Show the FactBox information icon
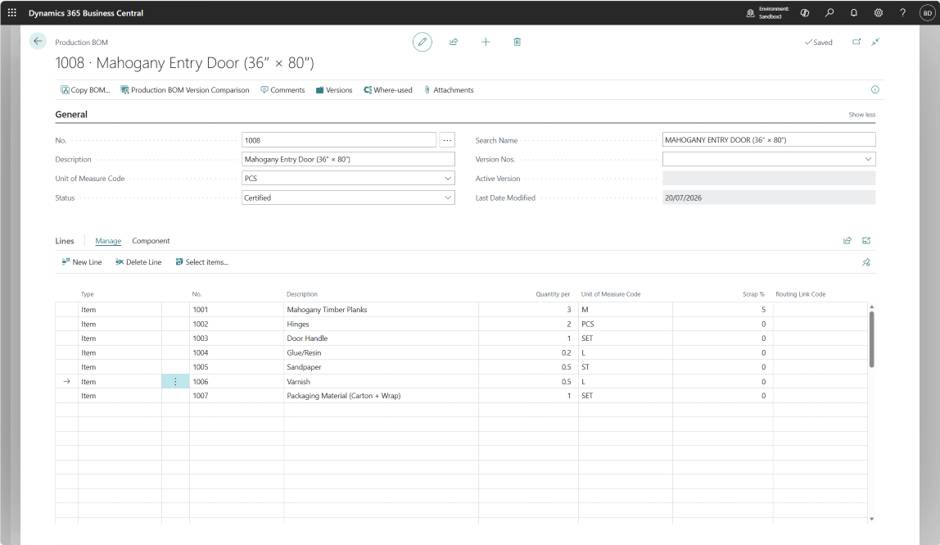 point(875,90)
